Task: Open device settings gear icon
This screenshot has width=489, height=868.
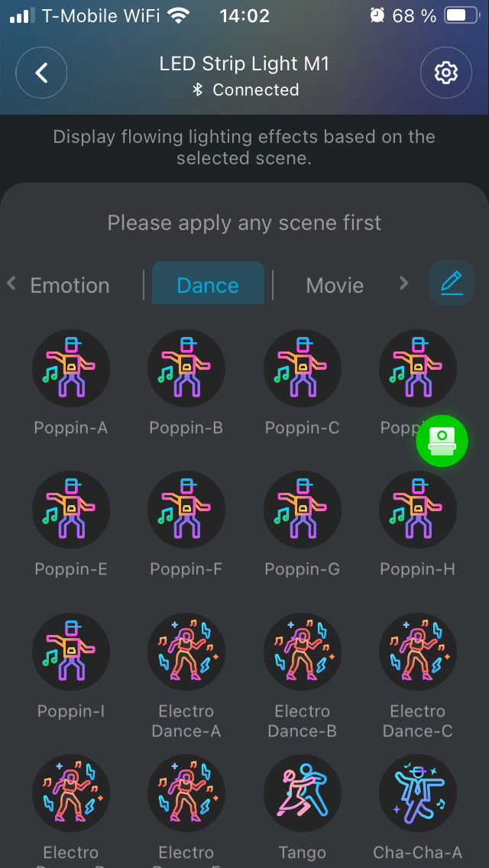Action: (445, 73)
